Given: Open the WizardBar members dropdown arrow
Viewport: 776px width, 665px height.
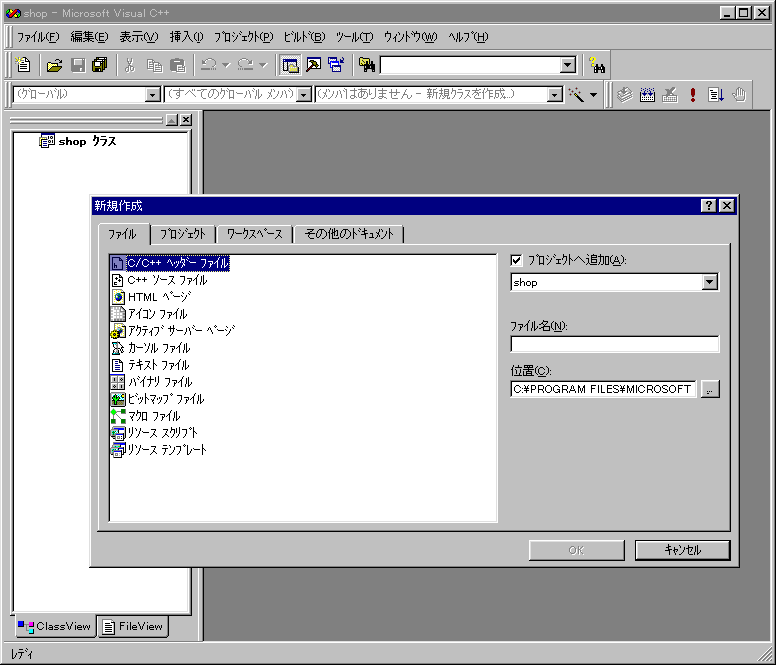Looking at the screenshot, I should 555,94.
